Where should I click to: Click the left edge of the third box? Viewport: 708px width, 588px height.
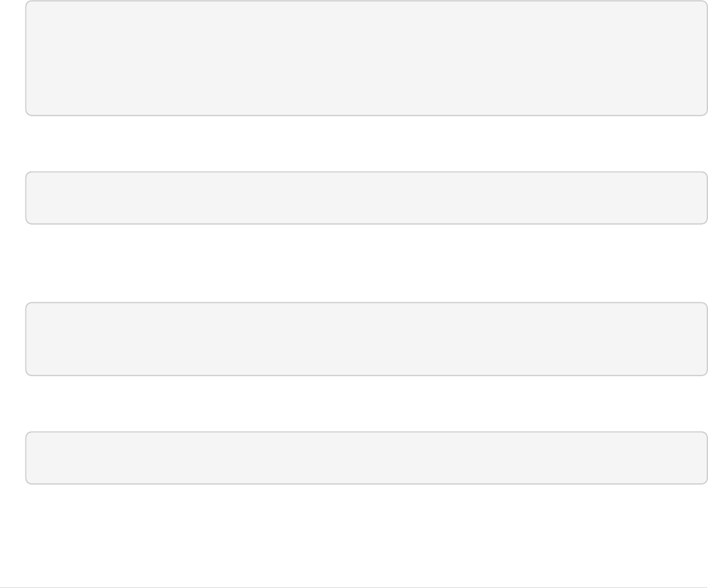[x=26, y=339]
